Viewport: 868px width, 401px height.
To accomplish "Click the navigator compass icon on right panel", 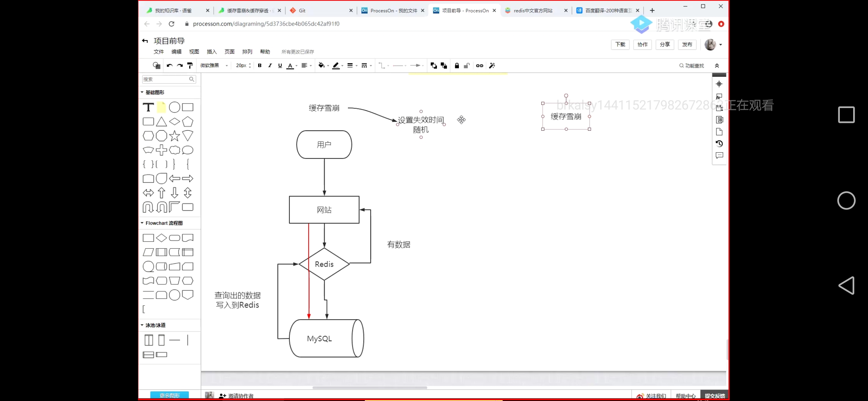I will coord(719,84).
